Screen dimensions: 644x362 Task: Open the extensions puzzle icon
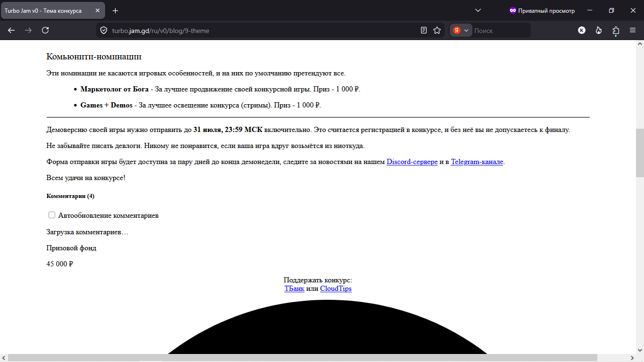(616, 31)
